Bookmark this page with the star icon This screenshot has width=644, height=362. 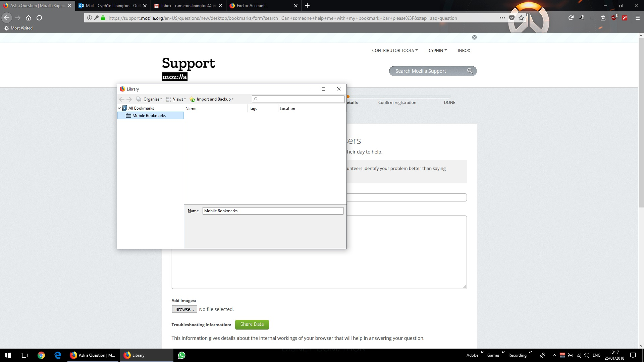[521, 18]
